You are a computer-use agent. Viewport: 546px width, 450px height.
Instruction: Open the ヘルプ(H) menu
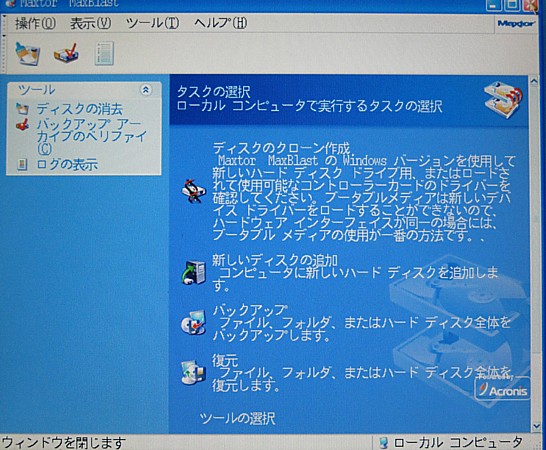[x=220, y=24]
